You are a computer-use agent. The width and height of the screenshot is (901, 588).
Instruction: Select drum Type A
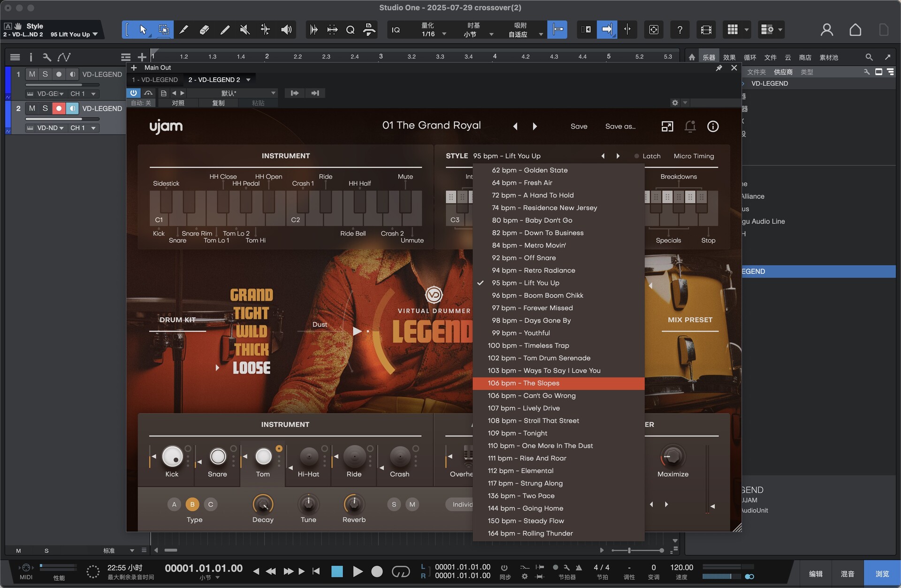click(x=174, y=505)
